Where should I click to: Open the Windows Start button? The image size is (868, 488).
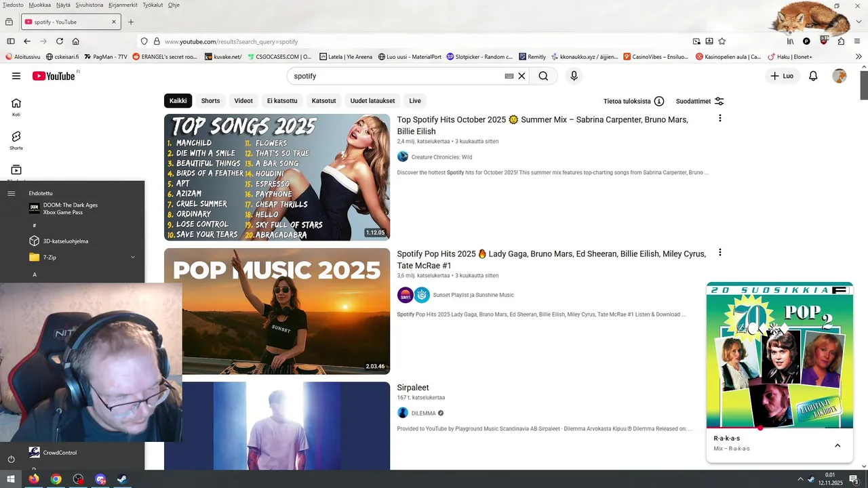[11, 479]
